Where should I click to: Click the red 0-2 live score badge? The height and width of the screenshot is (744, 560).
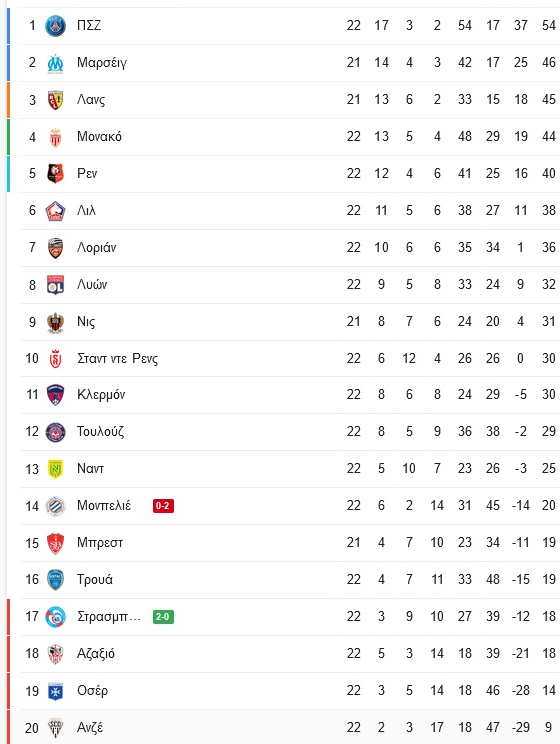(163, 506)
